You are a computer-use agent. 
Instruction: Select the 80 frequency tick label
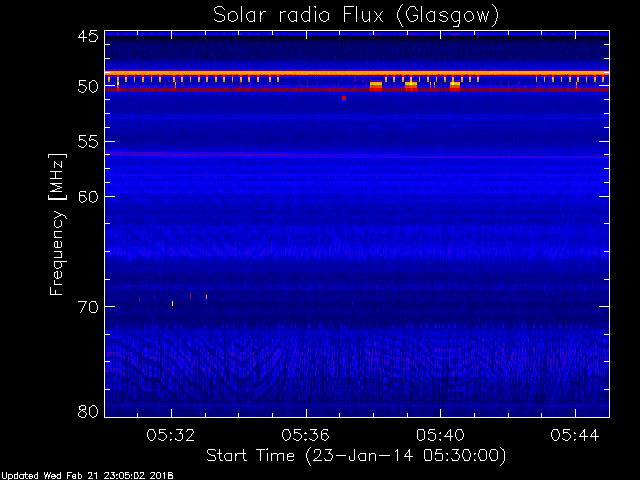click(88, 411)
